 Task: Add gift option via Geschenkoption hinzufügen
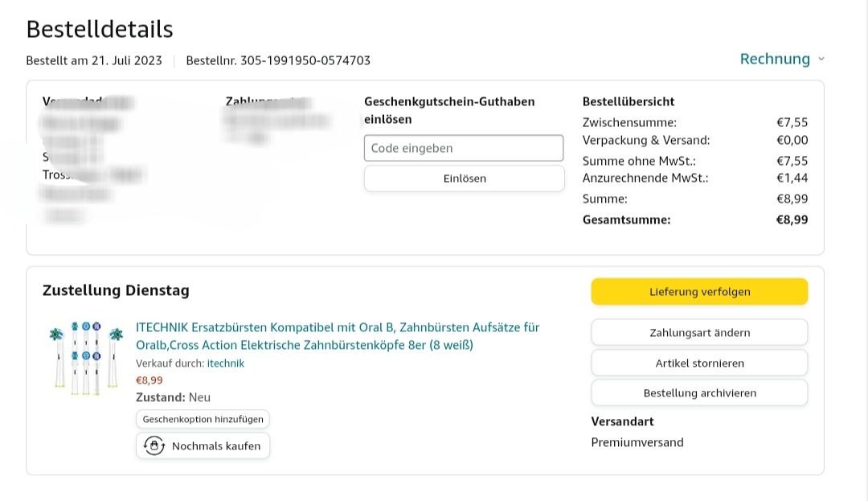pos(203,419)
